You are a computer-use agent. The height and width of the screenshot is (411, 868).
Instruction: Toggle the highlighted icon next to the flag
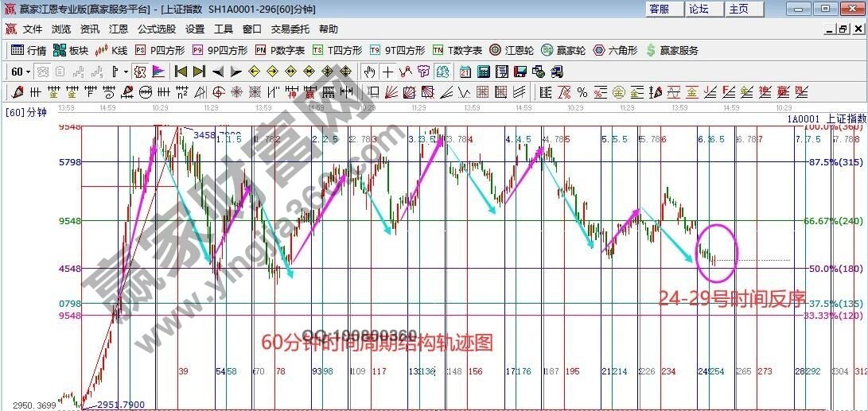pyautogui.click(x=140, y=72)
